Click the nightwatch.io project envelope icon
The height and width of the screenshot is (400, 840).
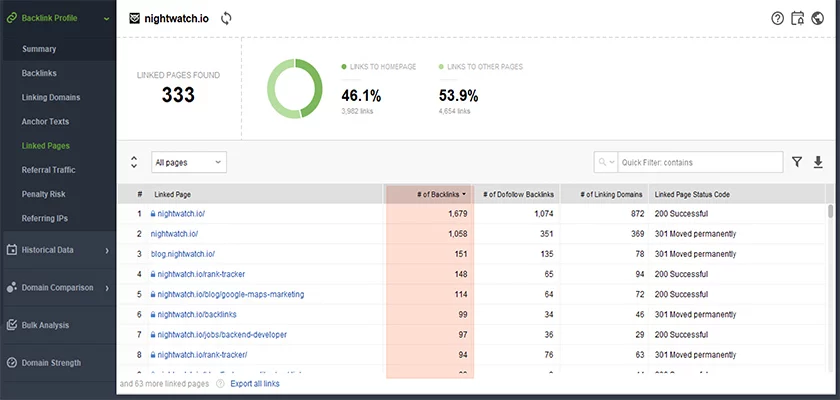point(134,19)
